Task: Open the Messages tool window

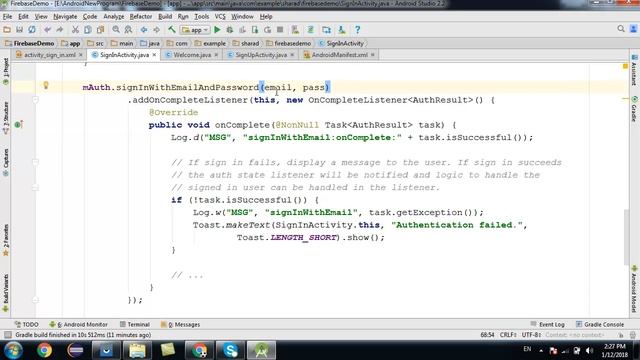Action: click(x=180, y=324)
